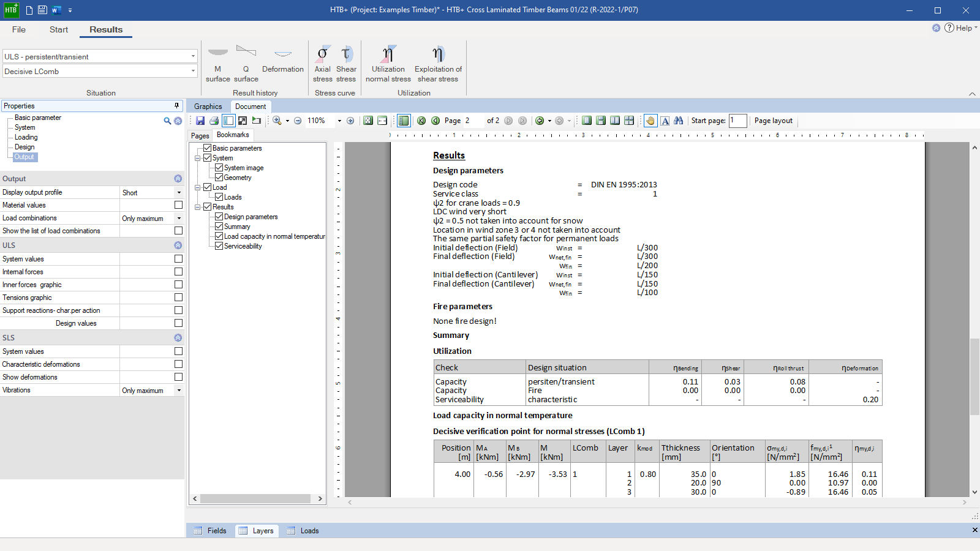Open find with binoculars icon
The image size is (980, 551).
[x=679, y=121]
